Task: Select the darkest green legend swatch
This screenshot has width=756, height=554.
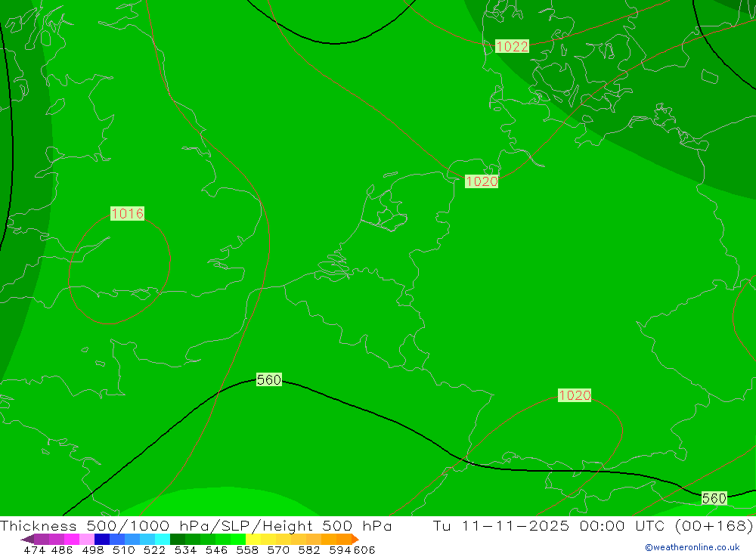Action: coord(178,539)
